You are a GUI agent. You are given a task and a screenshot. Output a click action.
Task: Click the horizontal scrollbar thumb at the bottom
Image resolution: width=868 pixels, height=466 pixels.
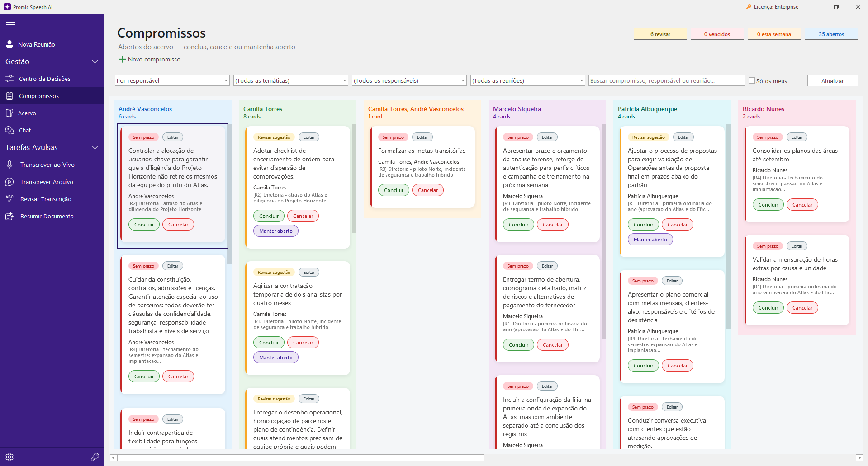pos(301,457)
